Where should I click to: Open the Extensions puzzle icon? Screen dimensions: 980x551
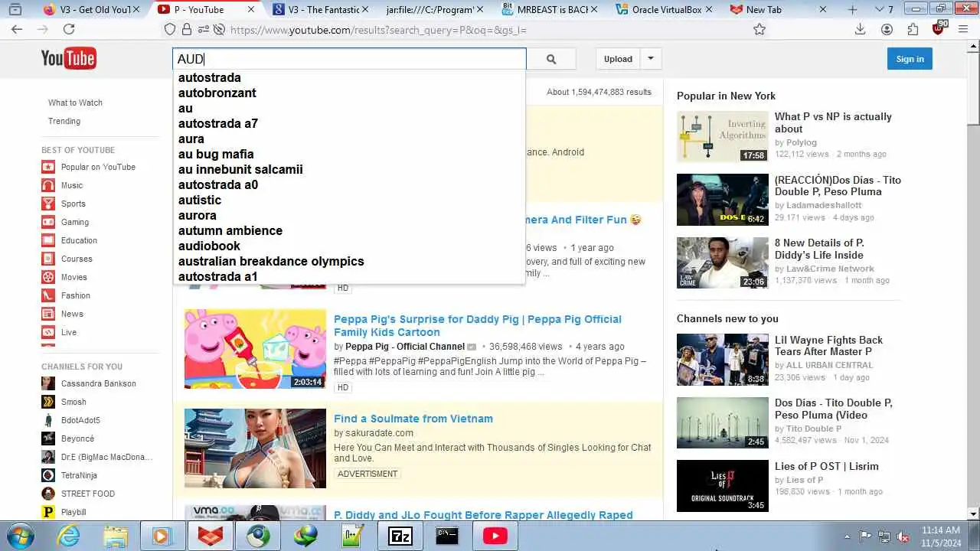point(913,29)
